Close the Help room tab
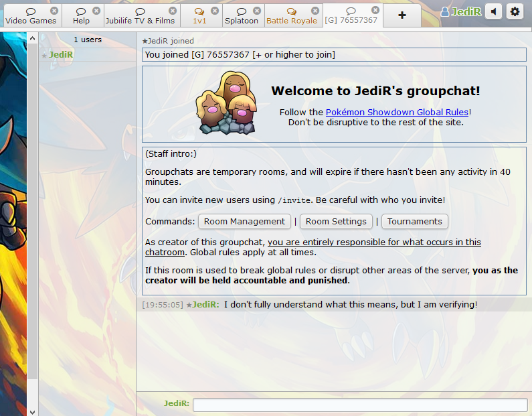This screenshot has height=416, width=532. pos(96,11)
